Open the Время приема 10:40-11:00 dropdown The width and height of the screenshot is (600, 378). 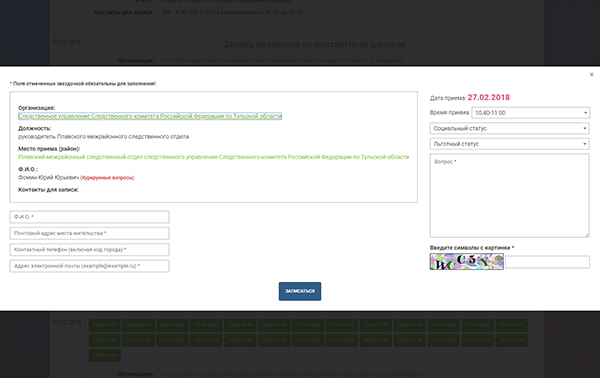click(x=530, y=113)
